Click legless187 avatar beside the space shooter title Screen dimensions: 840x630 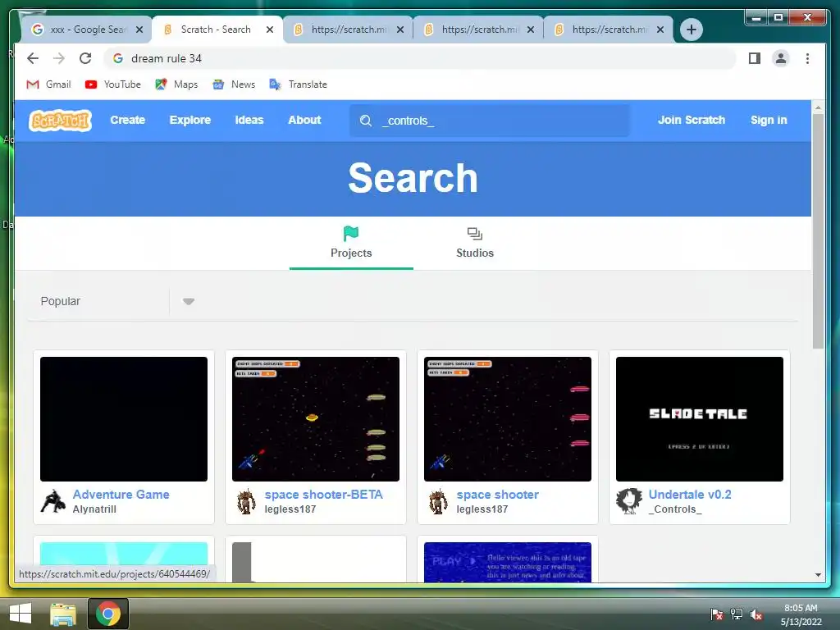click(x=438, y=501)
